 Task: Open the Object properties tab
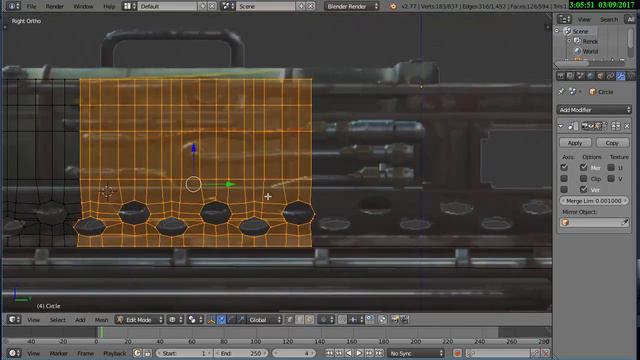click(600, 76)
